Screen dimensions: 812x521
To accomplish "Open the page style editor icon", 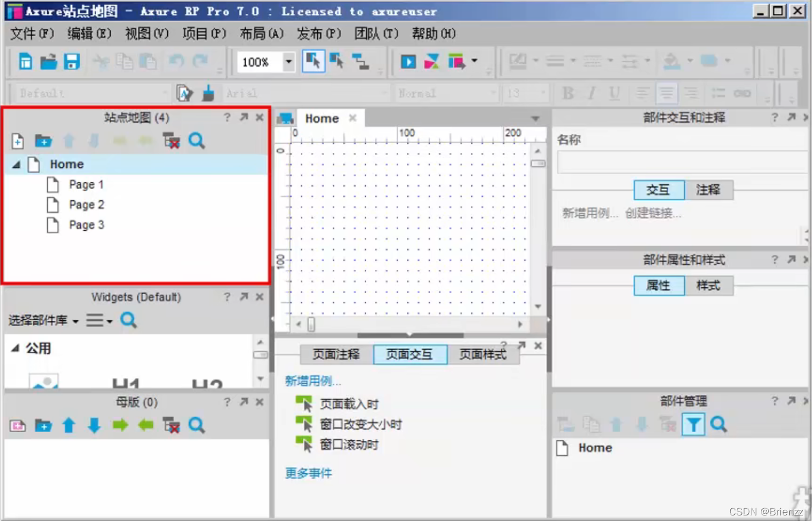I will coord(185,93).
